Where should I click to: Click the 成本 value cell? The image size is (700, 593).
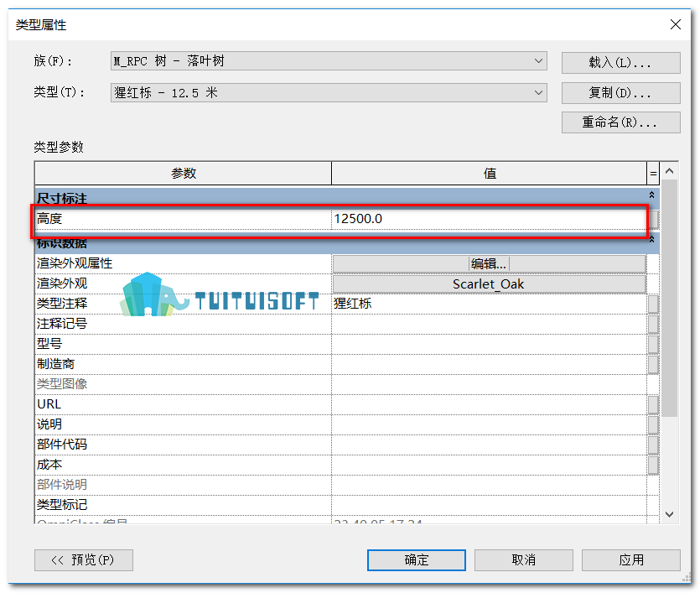(x=489, y=465)
